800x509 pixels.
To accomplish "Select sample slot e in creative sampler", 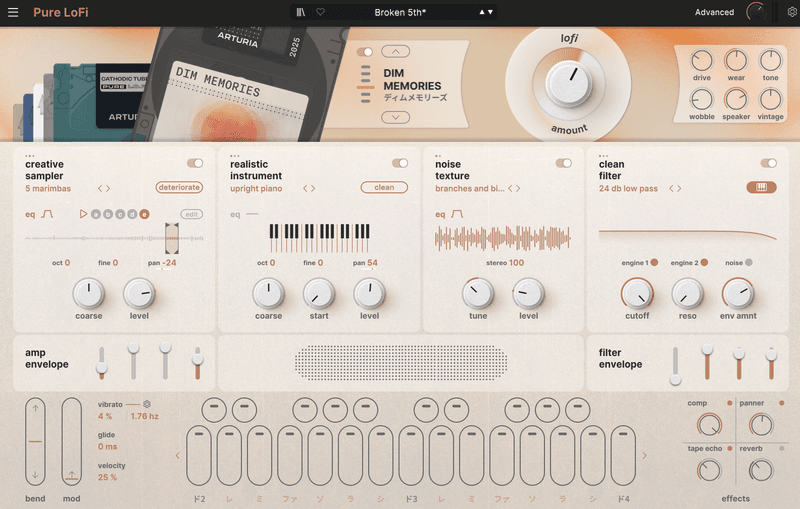I will 144,214.
